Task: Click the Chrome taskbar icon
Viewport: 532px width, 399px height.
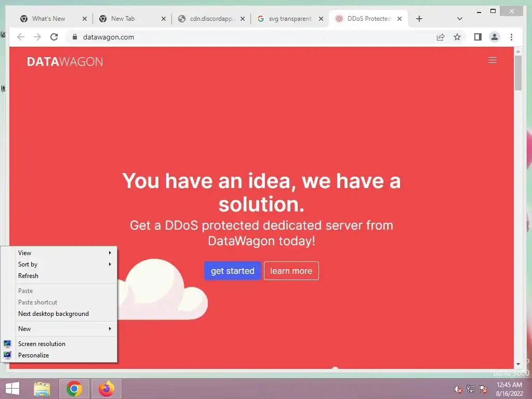Action: [74, 389]
